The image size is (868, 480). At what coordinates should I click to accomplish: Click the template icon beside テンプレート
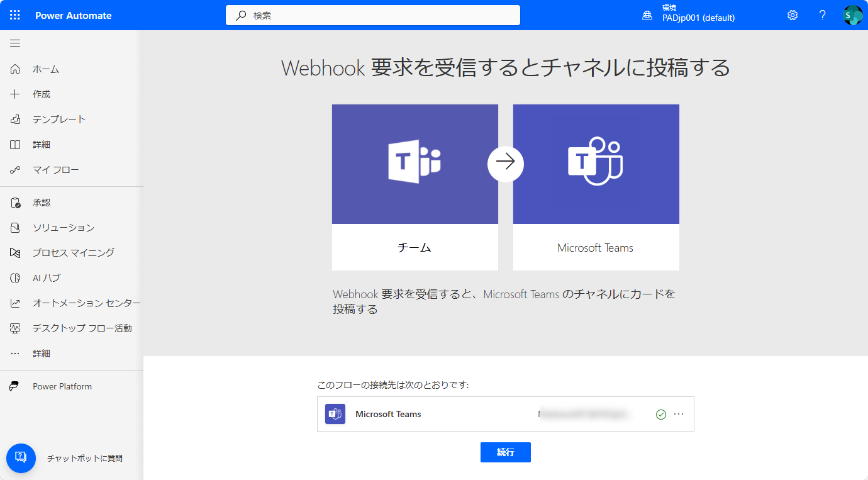15,120
